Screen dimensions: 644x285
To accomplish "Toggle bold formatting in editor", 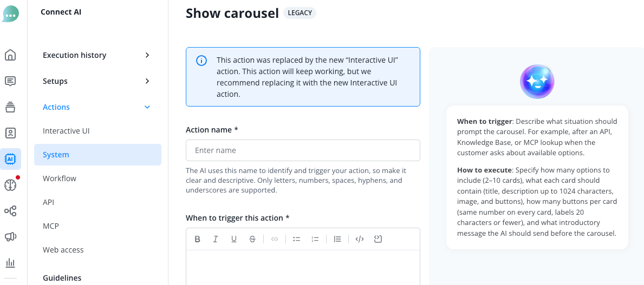I will click(x=197, y=239).
